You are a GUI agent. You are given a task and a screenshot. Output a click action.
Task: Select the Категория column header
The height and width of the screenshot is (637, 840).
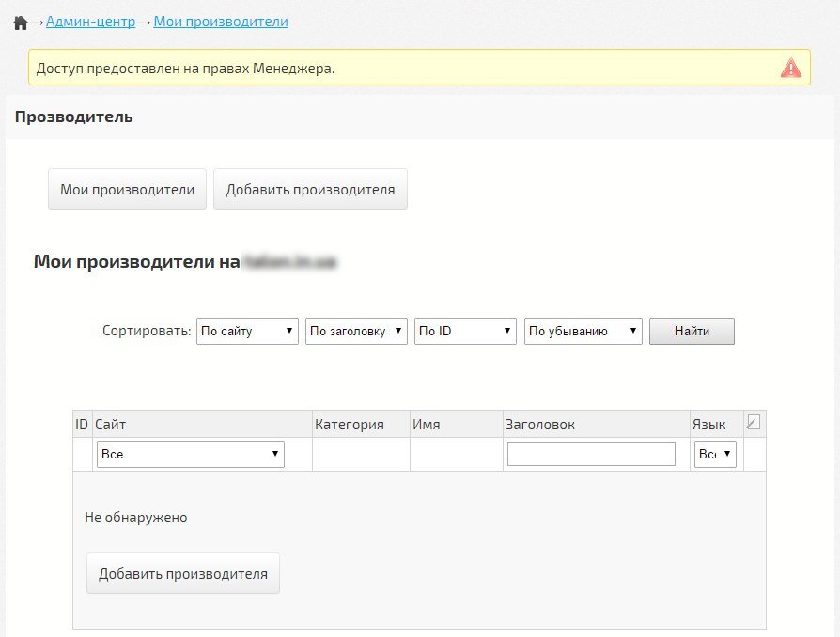pyautogui.click(x=350, y=425)
